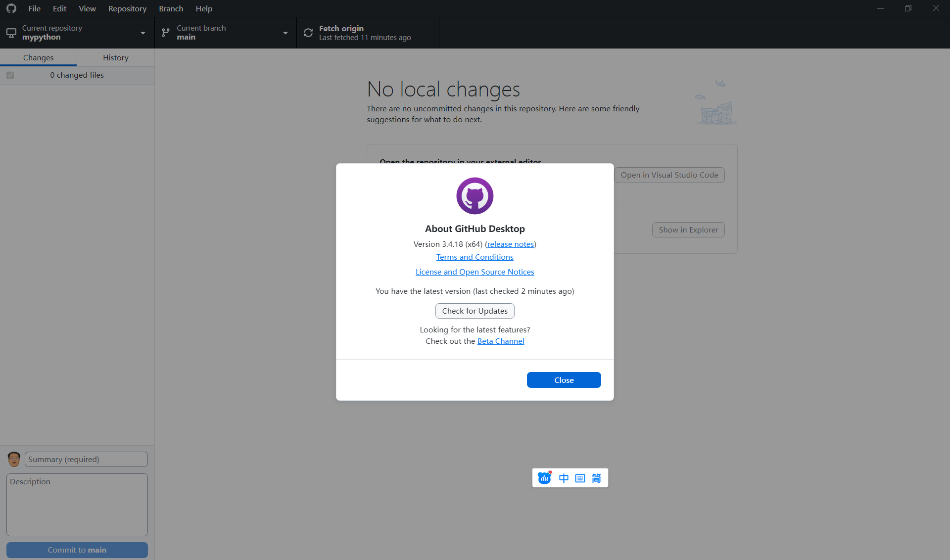
Task: Click the Check for Updates button
Action: click(475, 311)
